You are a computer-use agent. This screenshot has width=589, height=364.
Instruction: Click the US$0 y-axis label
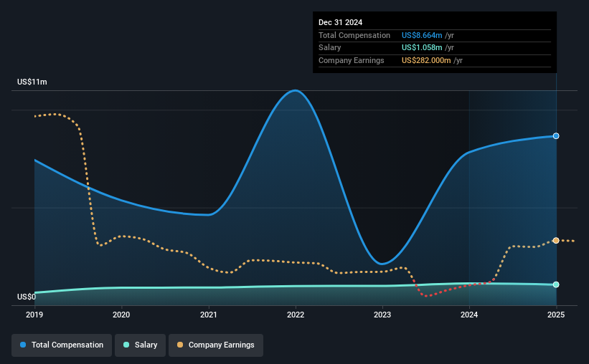(27, 297)
